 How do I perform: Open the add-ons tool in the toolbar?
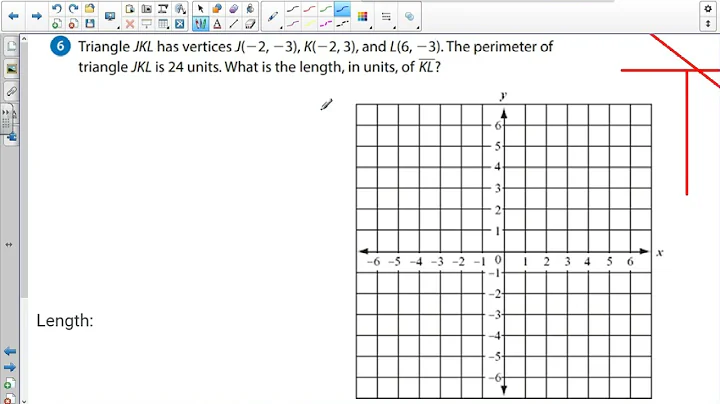tap(180, 9)
